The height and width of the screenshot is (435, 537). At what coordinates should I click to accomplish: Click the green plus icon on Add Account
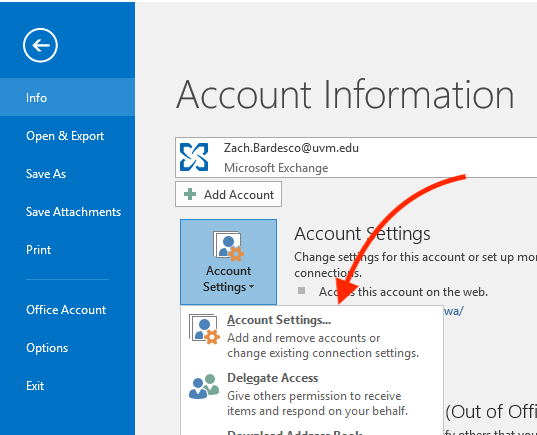190,194
